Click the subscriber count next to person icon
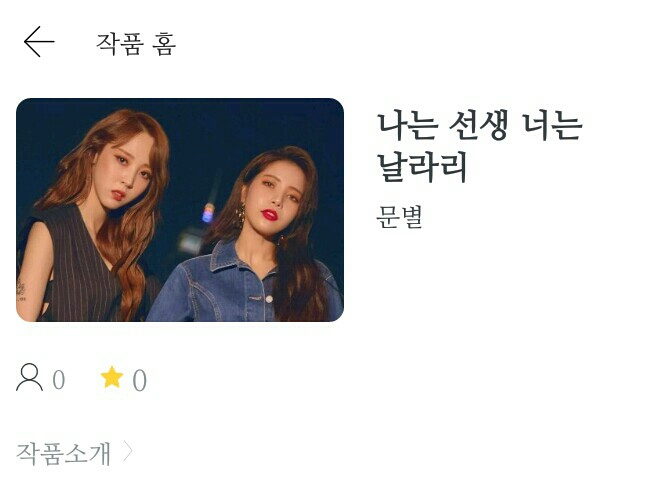The height and width of the screenshot is (496, 661). tap(59, 380)
